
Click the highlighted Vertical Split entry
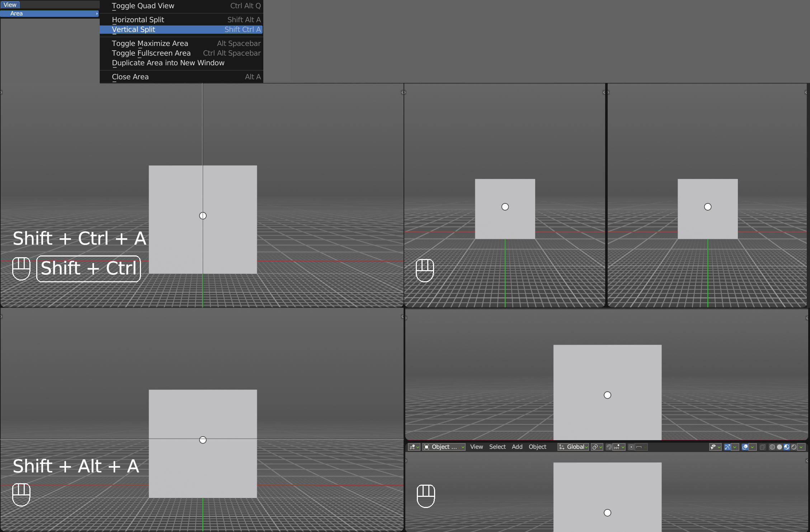pyautogui.click(x=133, y=29)
